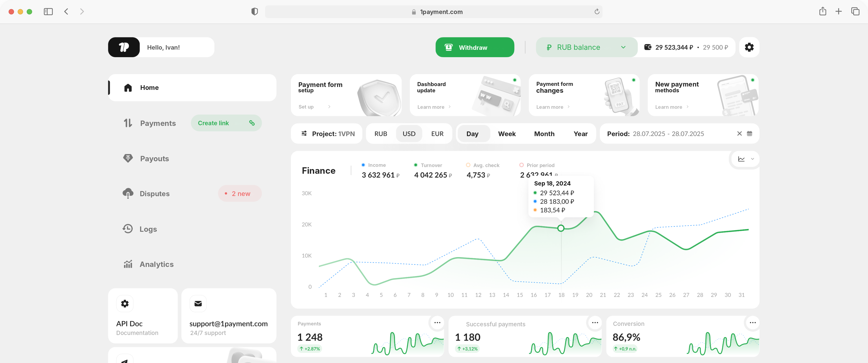Viewport: 868px width, 363px height.
Task: Open the Project: 1VPN filter
Action: pyautogui.click(x=326, y=134)
